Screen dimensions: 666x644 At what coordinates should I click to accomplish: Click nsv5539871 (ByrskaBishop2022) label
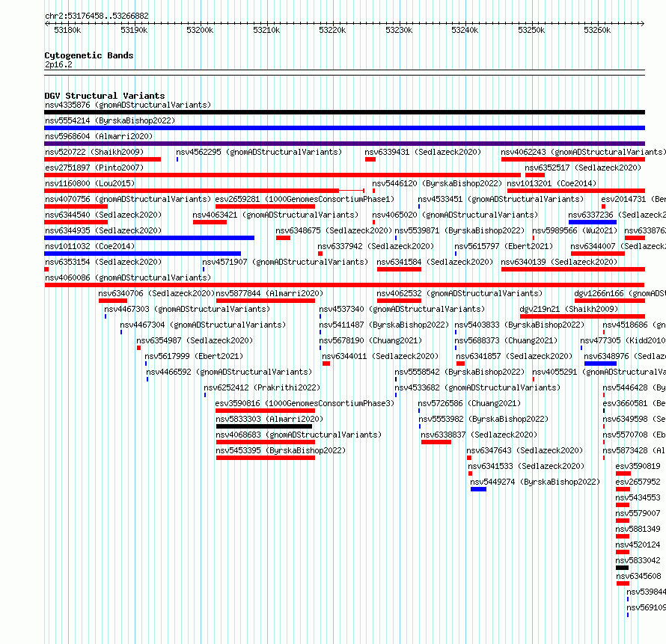[x=459, y=230]
